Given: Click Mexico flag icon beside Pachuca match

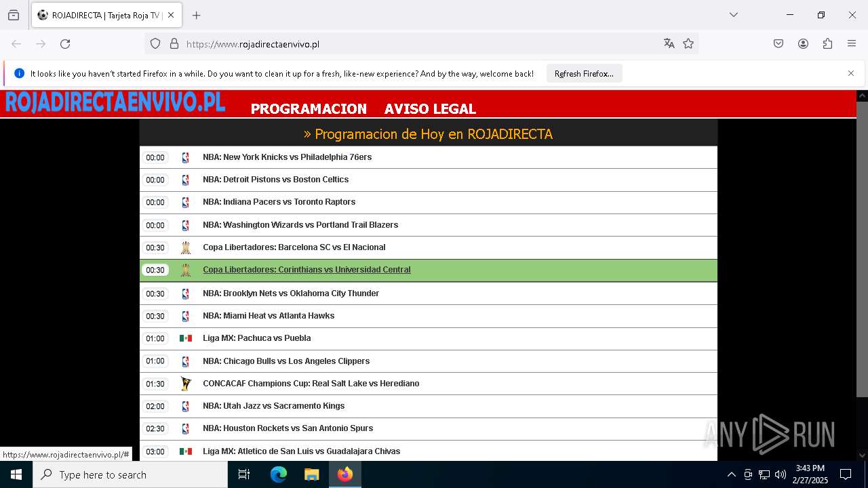Looking at the screenshot, I should click(x=186, y=338).
